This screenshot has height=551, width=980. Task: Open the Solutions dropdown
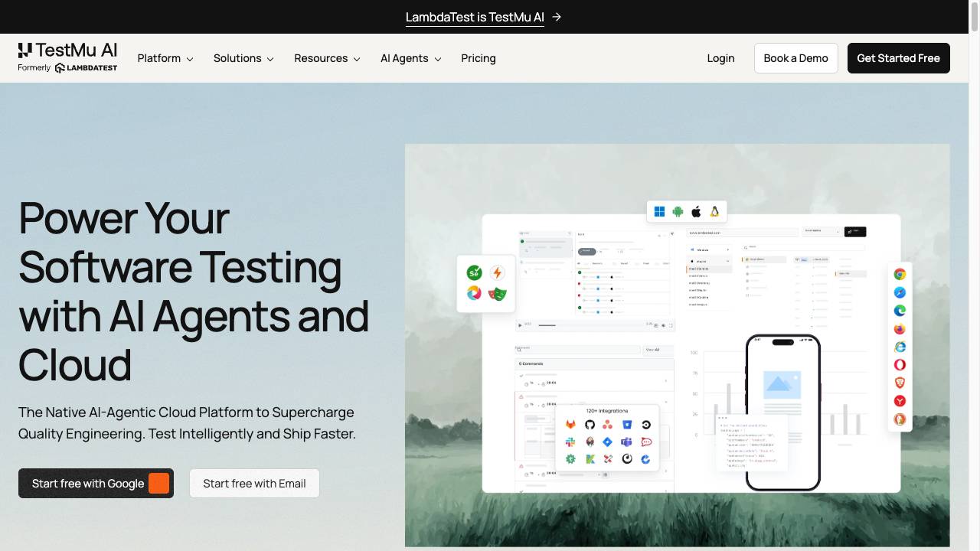coord(243,58)
